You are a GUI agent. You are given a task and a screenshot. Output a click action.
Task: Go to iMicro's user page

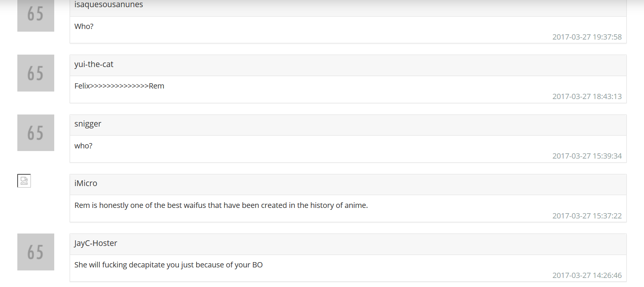point(86,183)
